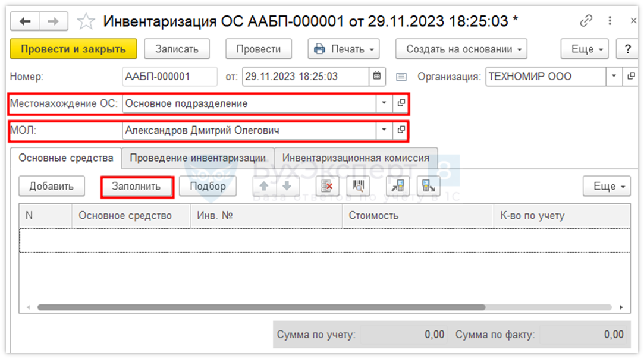
Task: Click the МОЛ field with Александров
Action: 249,130
